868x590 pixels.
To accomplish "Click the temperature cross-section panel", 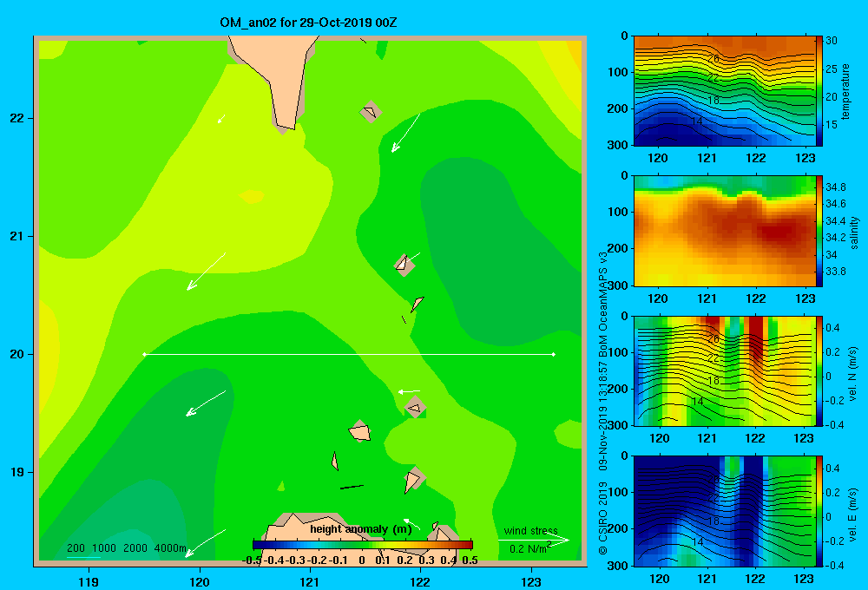I will click(724, 91).
